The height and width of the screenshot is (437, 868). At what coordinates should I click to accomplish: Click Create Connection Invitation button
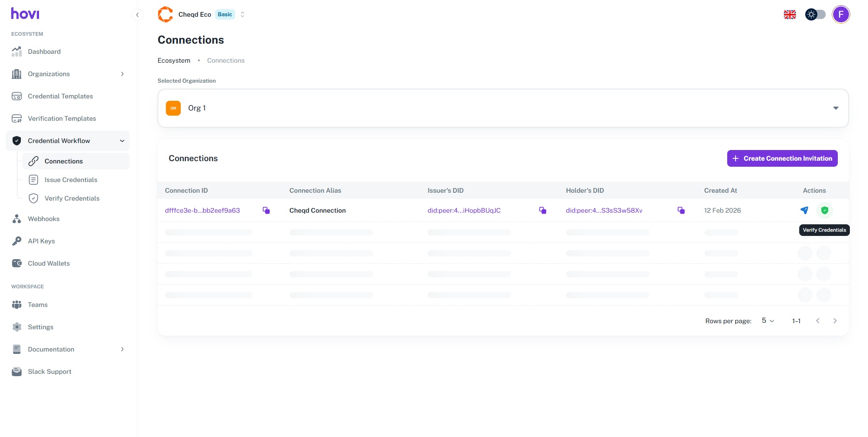(x=782, y=158)
